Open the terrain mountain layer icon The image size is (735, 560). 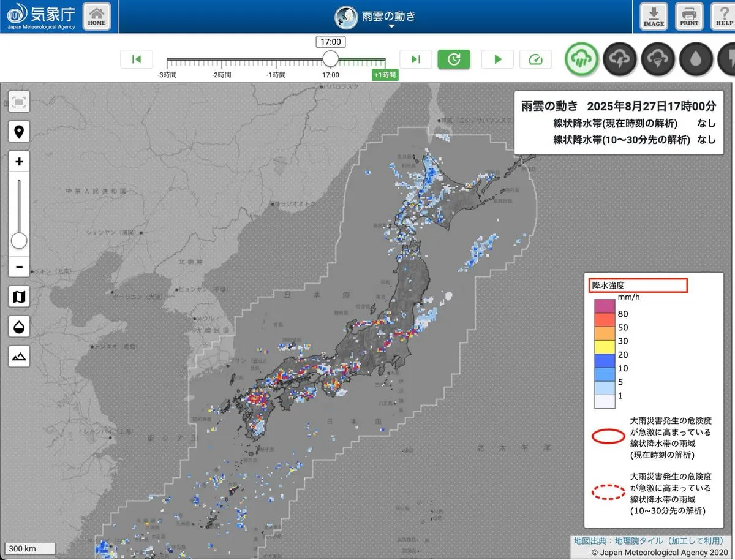(x=19, y=355)
